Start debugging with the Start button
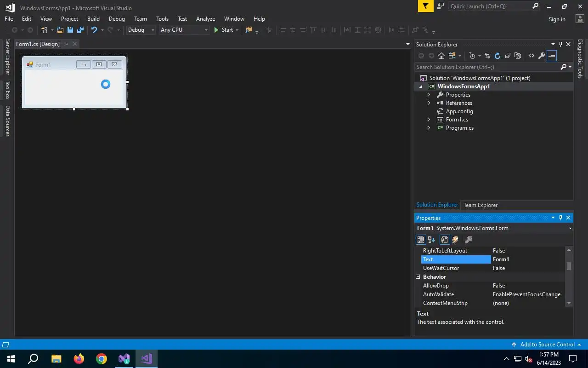 point(224,30)
